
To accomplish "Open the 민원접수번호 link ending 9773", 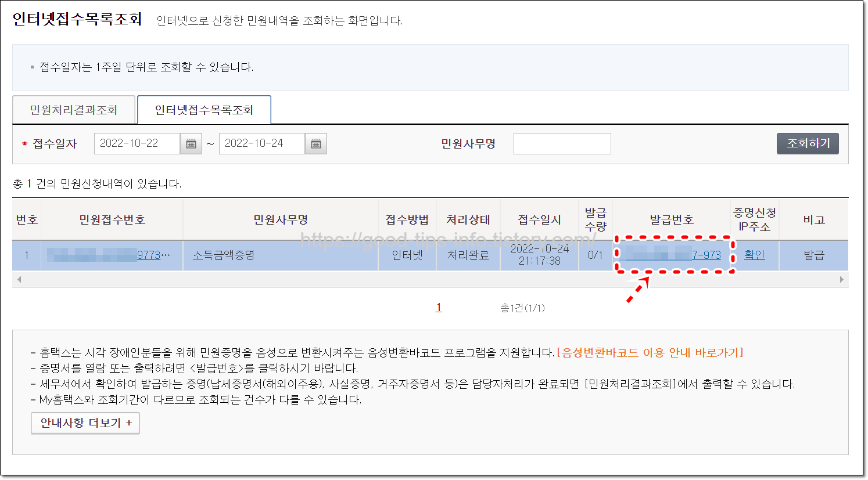I will click(x=109, y=255).
